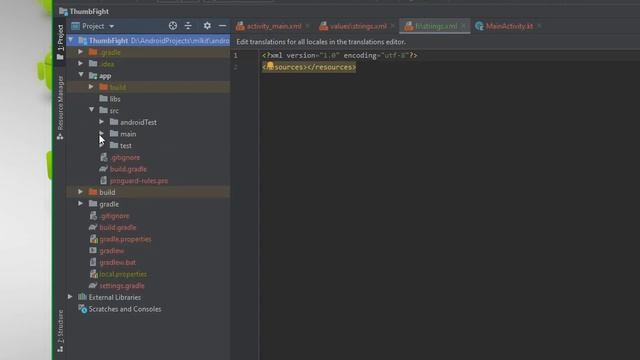Select proguard-rules.pro file
This screenshot has width=640, height=360.
(x=139, y=180)
